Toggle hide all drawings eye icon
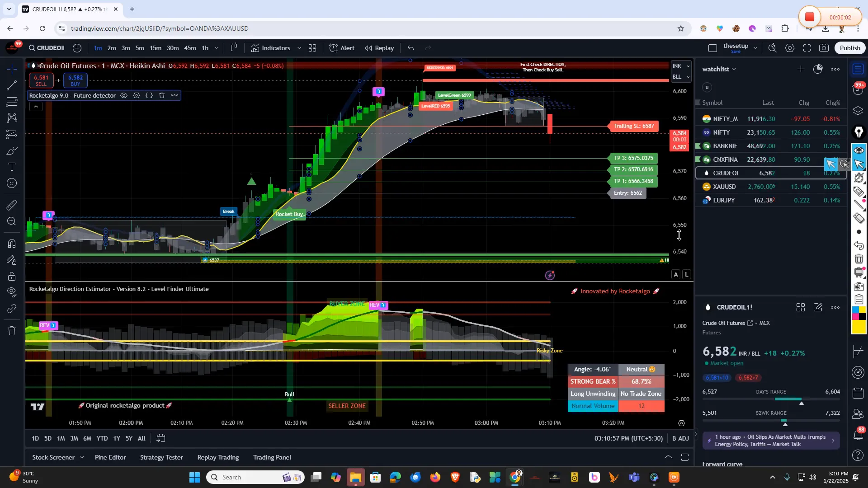The width and height of the screenshot is (868, 488). [x=12, y=291]
